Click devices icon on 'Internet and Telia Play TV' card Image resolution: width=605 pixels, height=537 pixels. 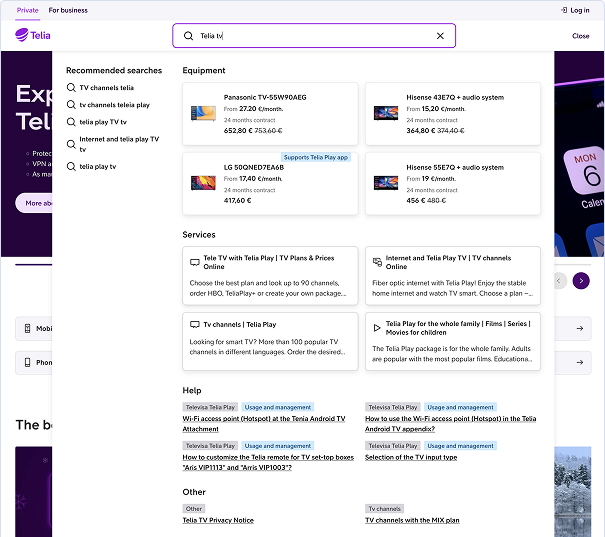pyautogui.click(x=377, y=262)
